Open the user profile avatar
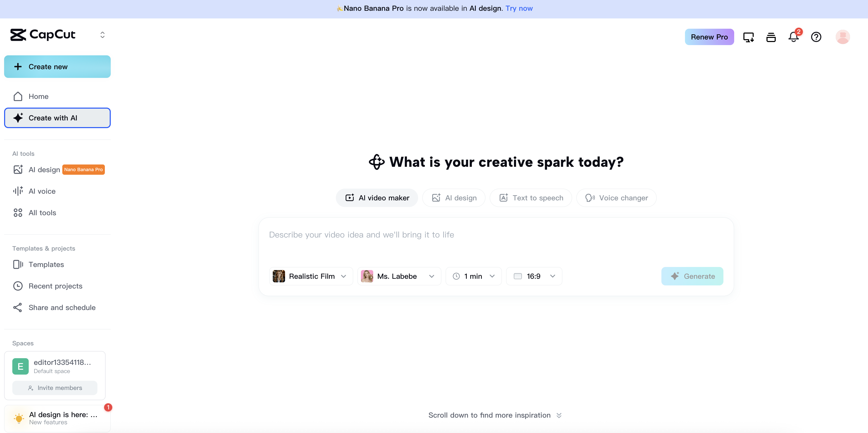 [842, 37]
